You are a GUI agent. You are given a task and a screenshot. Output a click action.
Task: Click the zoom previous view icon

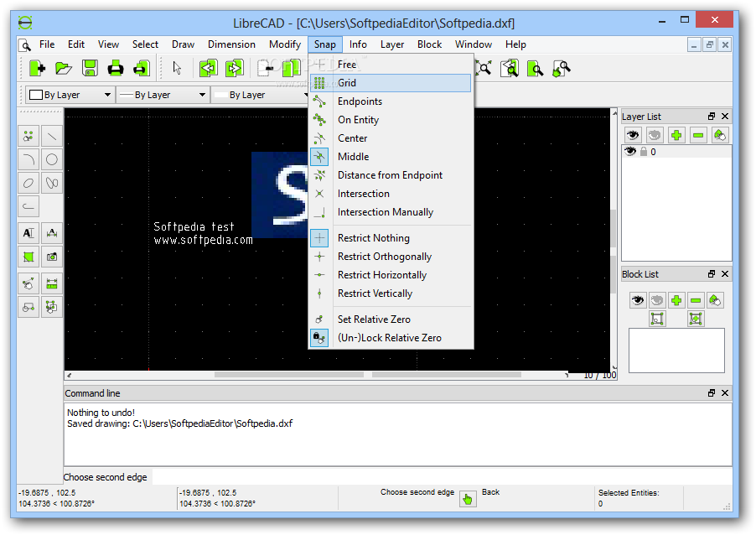click(x=510, y=68)
